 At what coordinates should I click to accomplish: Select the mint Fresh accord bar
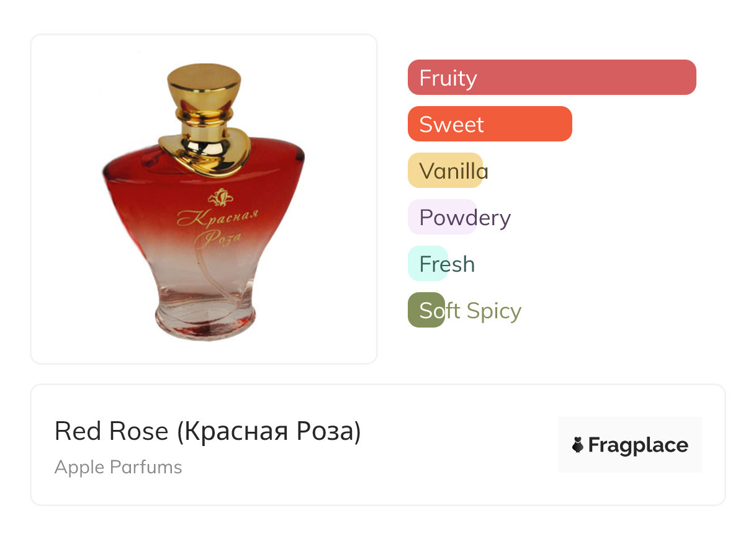click(x=428, y=264)
